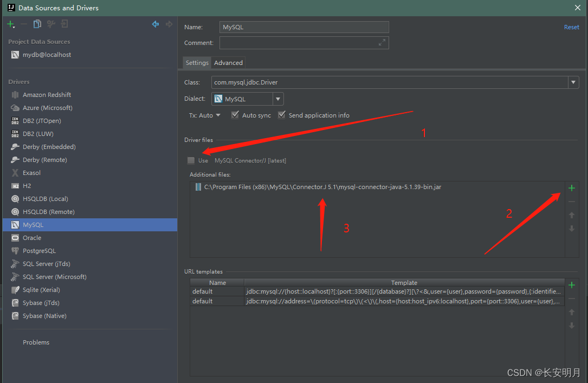Add a new data source with plus icon
This screenshot has width=588, height=383.
(x=10, y=24)
